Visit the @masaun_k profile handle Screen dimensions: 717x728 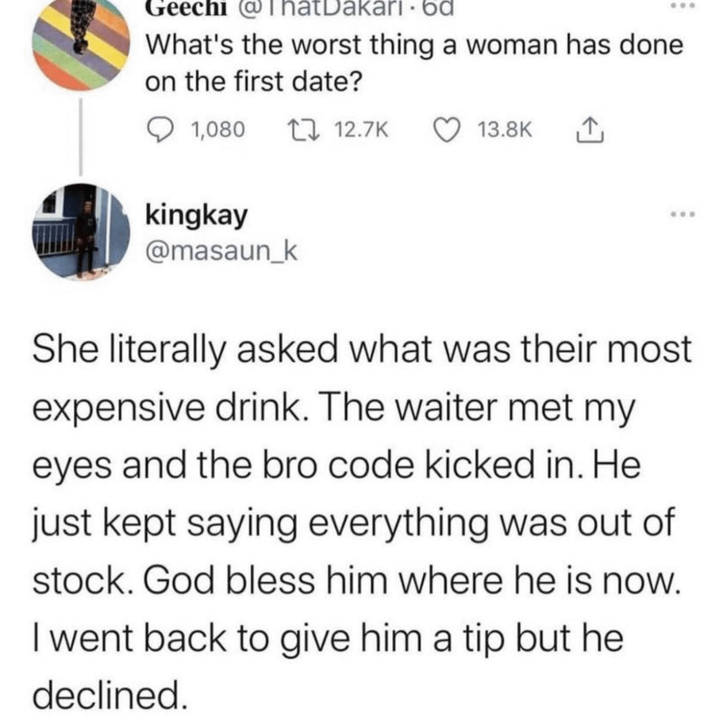222,251
